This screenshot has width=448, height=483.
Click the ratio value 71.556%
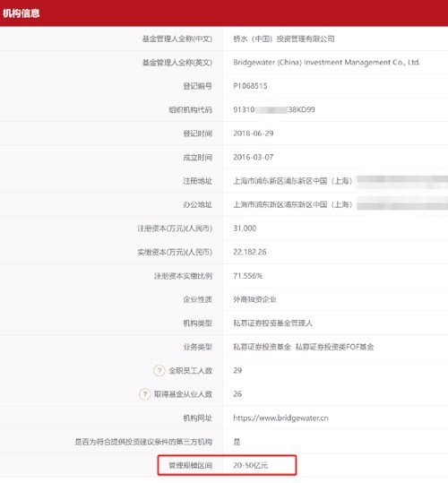coord(247,276)
